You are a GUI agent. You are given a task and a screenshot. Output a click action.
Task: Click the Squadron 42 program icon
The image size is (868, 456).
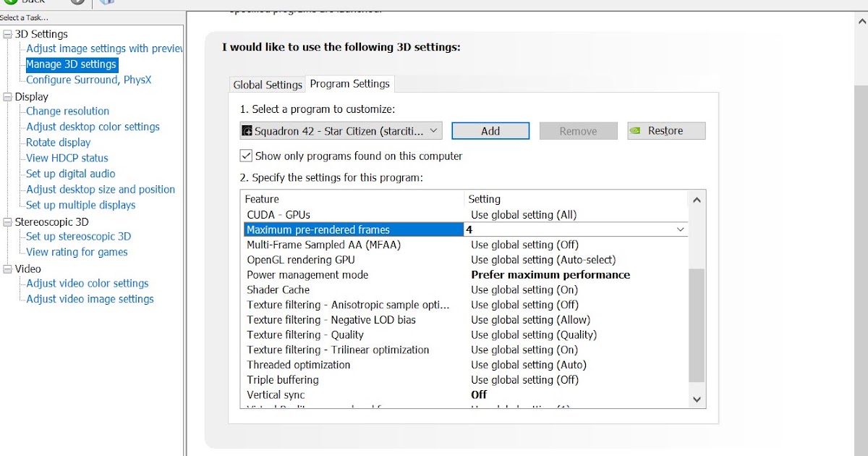click(247, 131)
